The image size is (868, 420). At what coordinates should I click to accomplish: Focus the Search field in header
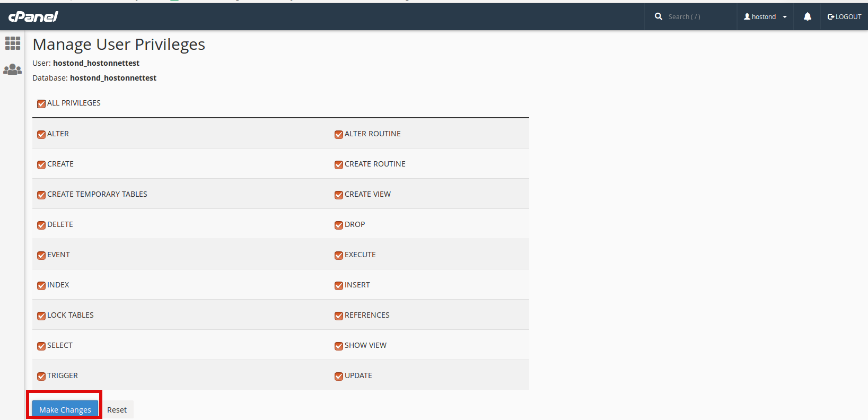click(x=699, y=16)
